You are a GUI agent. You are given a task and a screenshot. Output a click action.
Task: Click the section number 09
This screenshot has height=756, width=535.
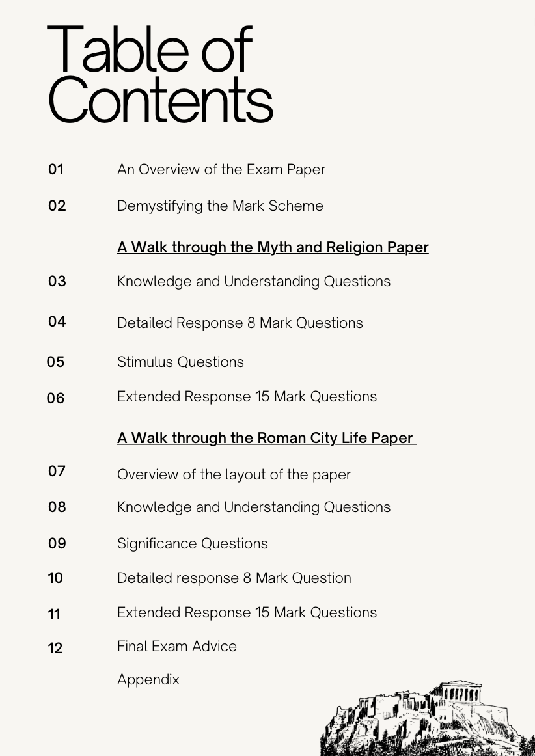tap(57, 544)
